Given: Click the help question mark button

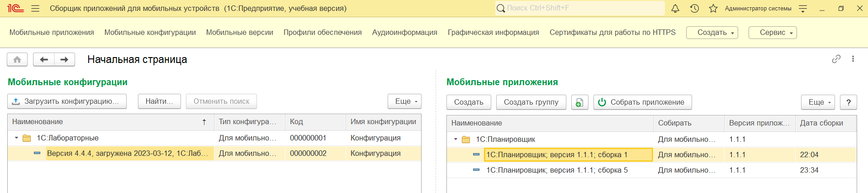Looking at the screenshot, I should [x=849, y=102].
